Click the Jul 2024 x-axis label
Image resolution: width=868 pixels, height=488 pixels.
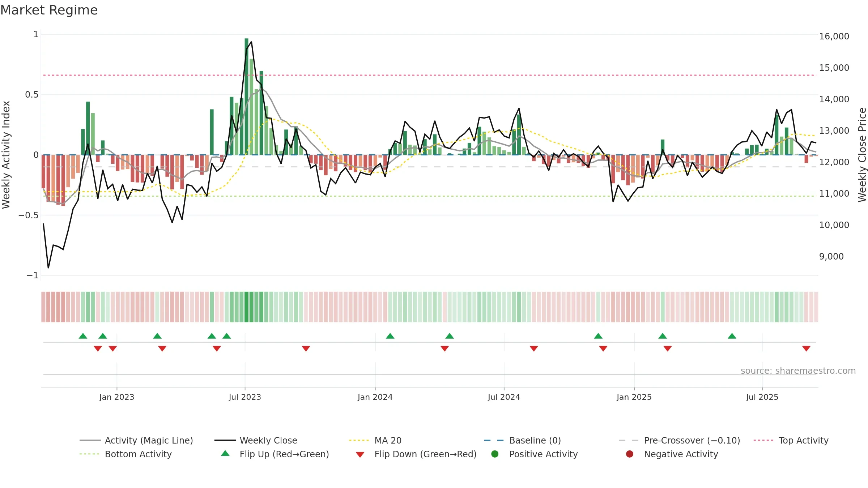pos(504,397)
